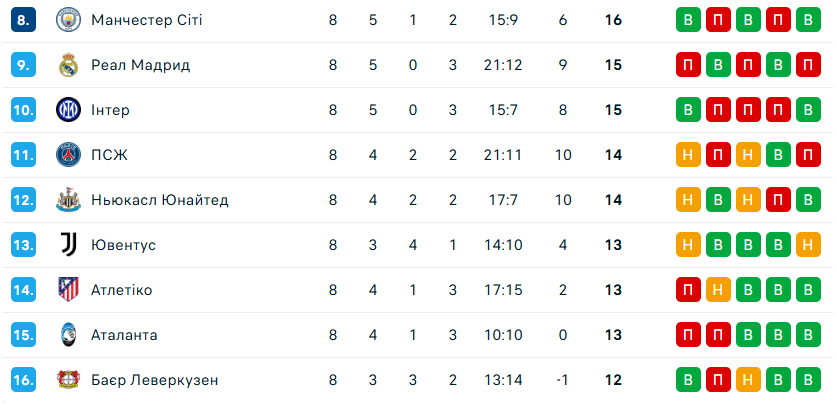Click the Real Madrid club crest

68,65
